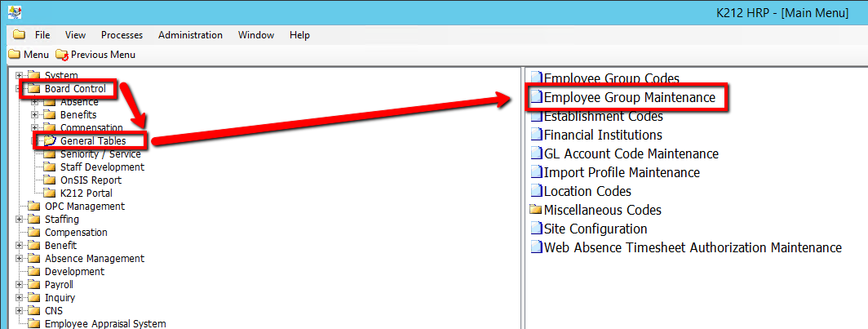Click the K212 Portal folder icon
868x329 pixels.
(x=49, y=193)
